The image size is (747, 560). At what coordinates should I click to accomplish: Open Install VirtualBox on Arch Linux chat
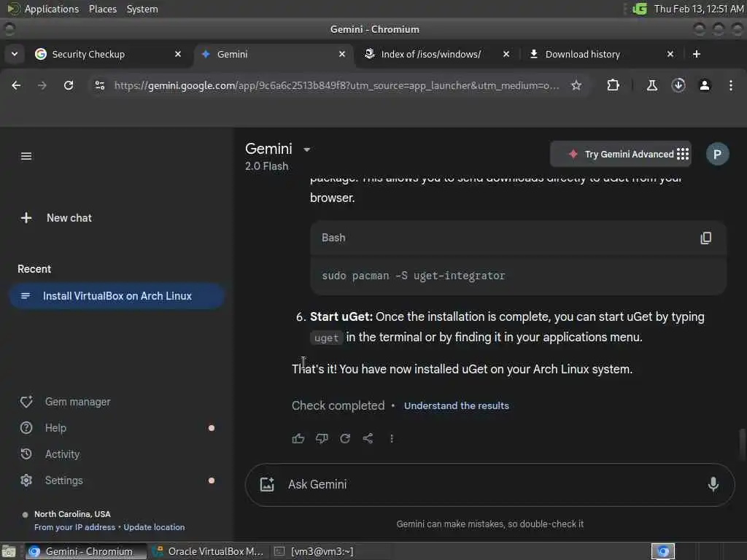(117, 296)
